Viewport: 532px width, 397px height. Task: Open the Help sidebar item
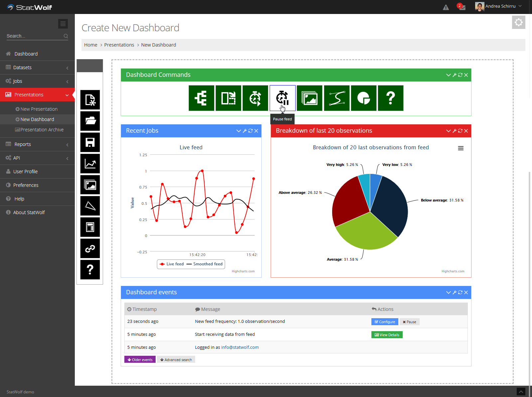(37, 199)
